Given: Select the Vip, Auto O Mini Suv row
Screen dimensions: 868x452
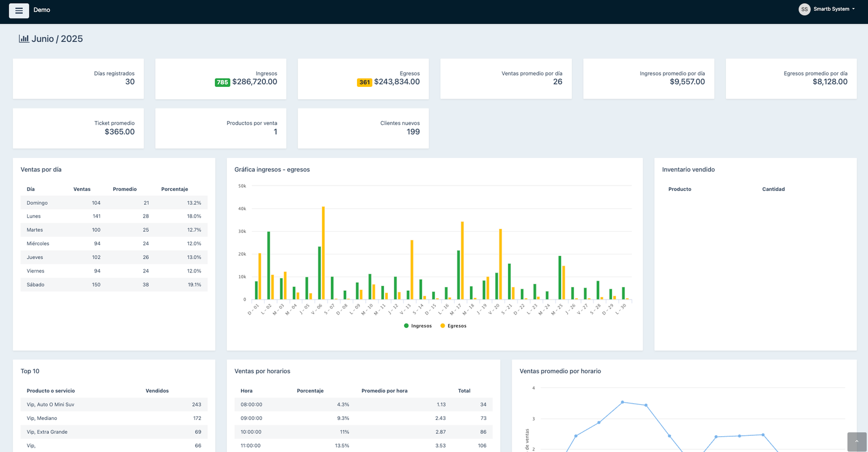Looking at the screenshot, I should (x=114, y=404).
